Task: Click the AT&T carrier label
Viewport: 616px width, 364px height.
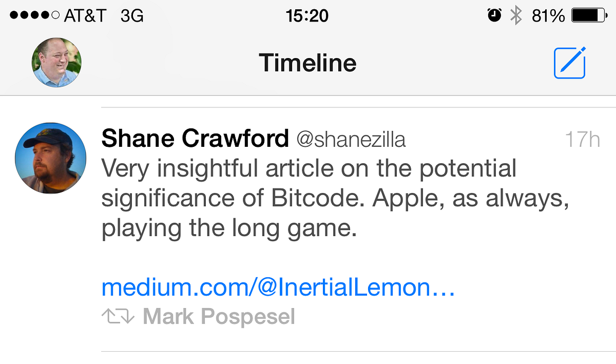Action: click(85, 16)
